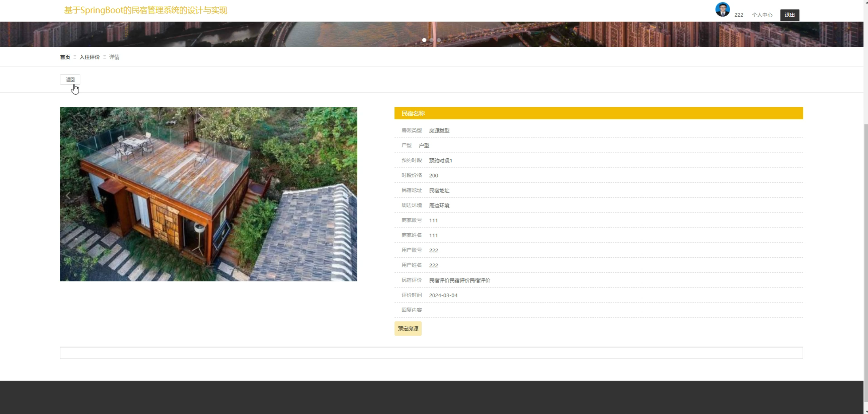
Task: Click the 退出 logout button
Action: click(789, 15)
